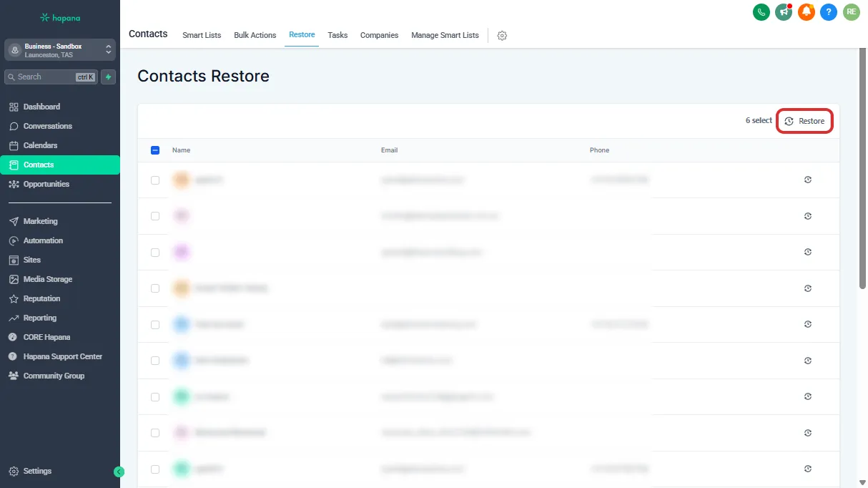Click the blue help question mark icon
The width and height of the screenshot is (868, 488).
point(829,12)
